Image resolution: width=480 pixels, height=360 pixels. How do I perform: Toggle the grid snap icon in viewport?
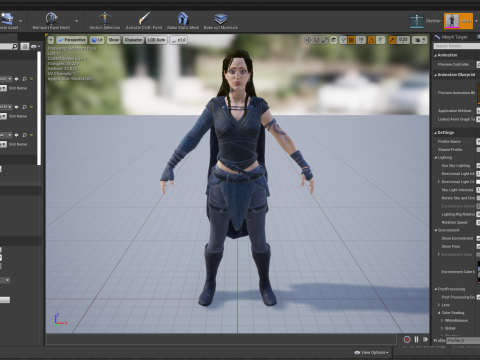(351, 40)
